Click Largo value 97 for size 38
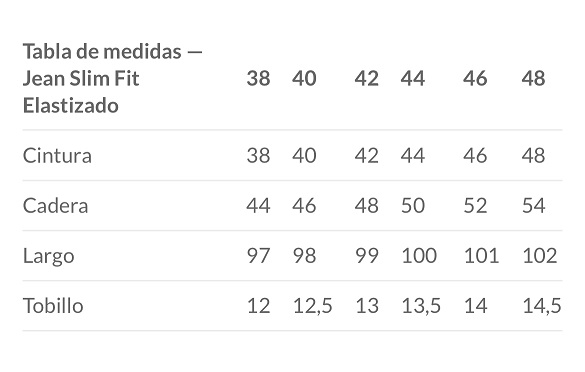The height and width of the screenshot is (372, 585). point(258,256)
